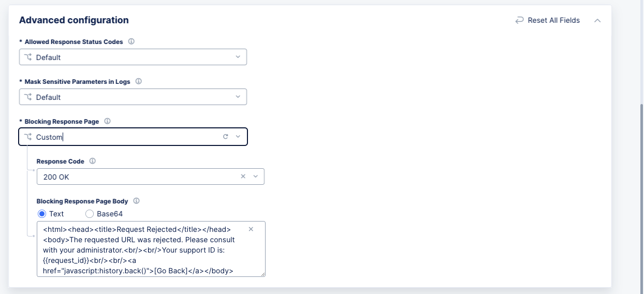Viewport: 644px width, 294px height.
Task: Click info icon beside Blocking Response Page label
Action: tap(108, 121)
